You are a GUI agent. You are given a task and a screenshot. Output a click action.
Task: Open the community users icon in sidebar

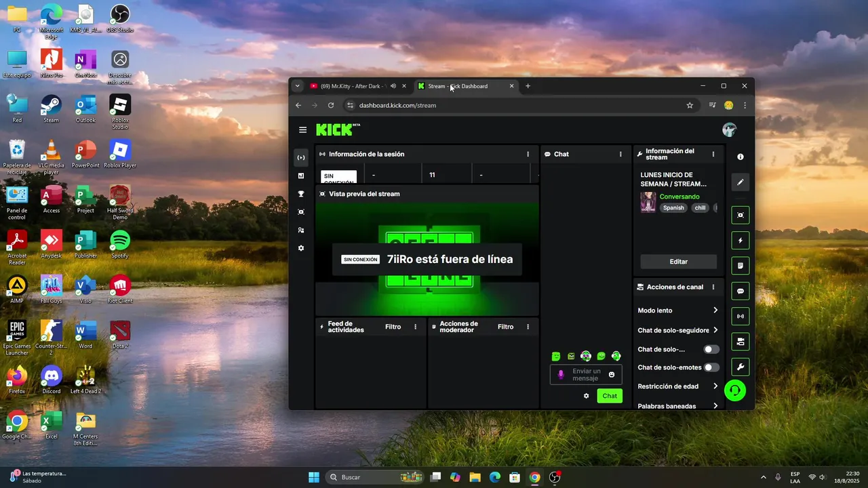[x=301, y=230]
